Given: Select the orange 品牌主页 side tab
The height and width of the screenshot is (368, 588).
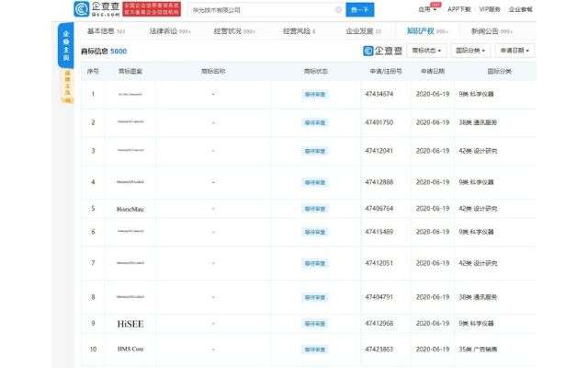Looking at the screenshot, I should point(67,86).
